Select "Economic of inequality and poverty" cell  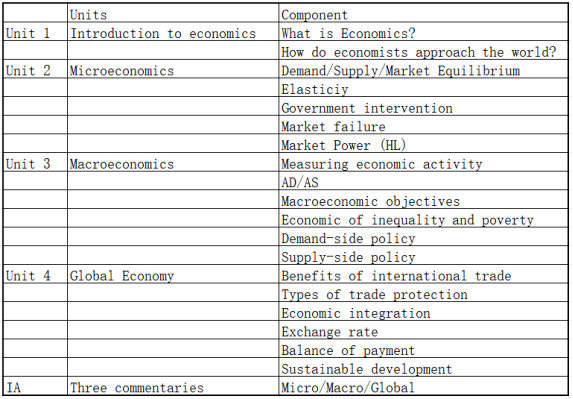(x=423, y=218)
